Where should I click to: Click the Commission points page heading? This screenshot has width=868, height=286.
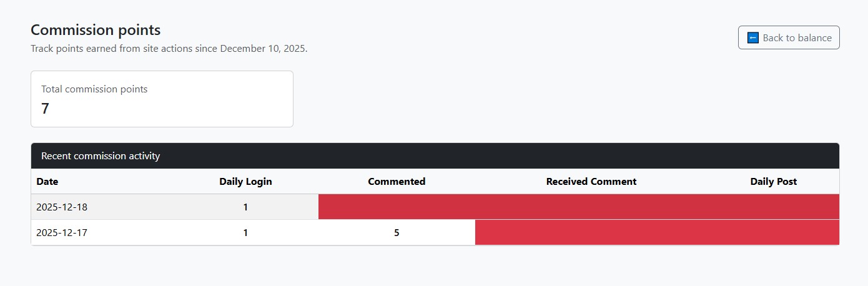[96, 30]
